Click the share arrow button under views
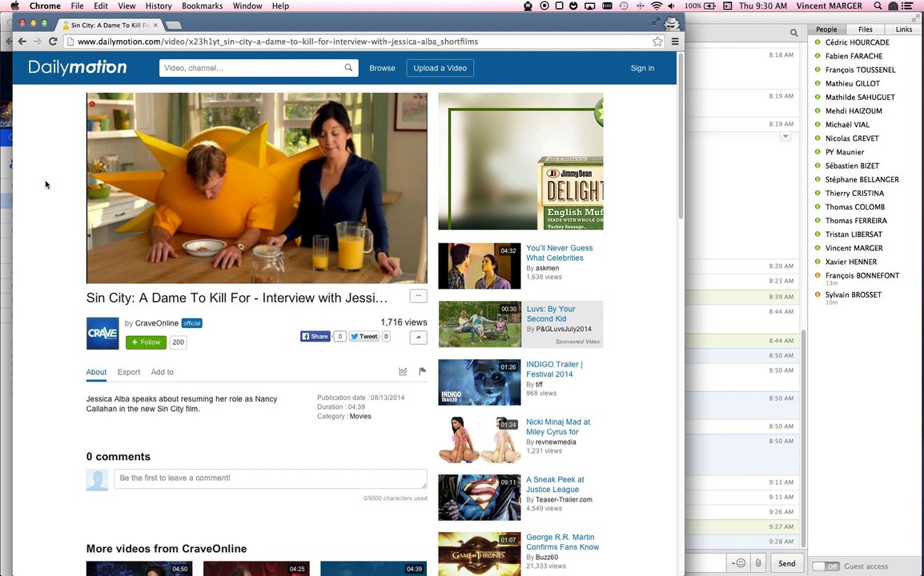Image resolution: width=924 pixels, height=576 pixels. tap(419, 338)
